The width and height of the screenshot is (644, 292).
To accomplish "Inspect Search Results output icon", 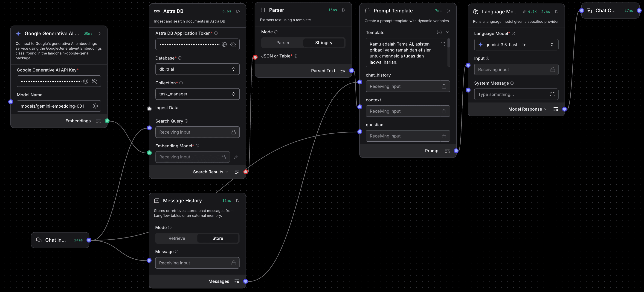I will (237, 172).
